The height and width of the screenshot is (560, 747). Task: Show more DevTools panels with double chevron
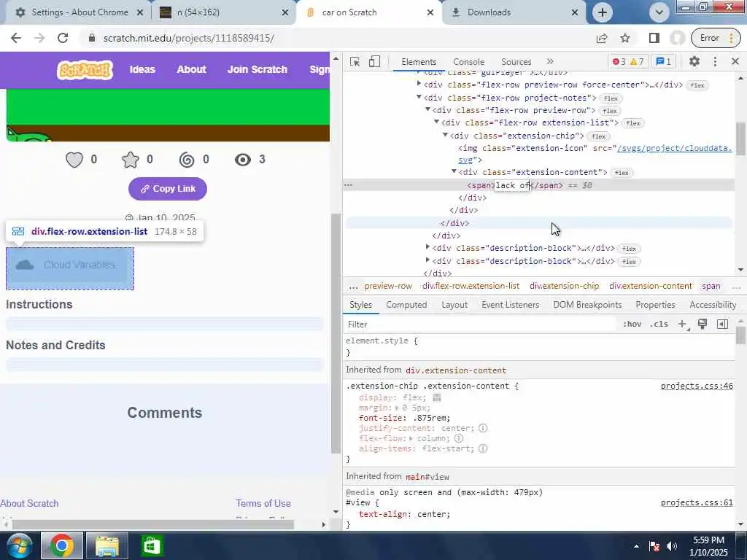550,61
